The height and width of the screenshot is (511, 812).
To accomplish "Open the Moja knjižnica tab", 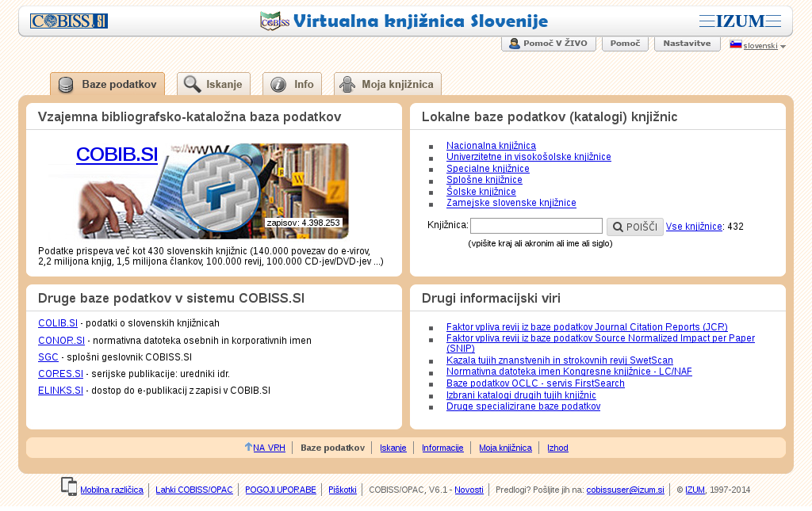I will click(388, 84).
